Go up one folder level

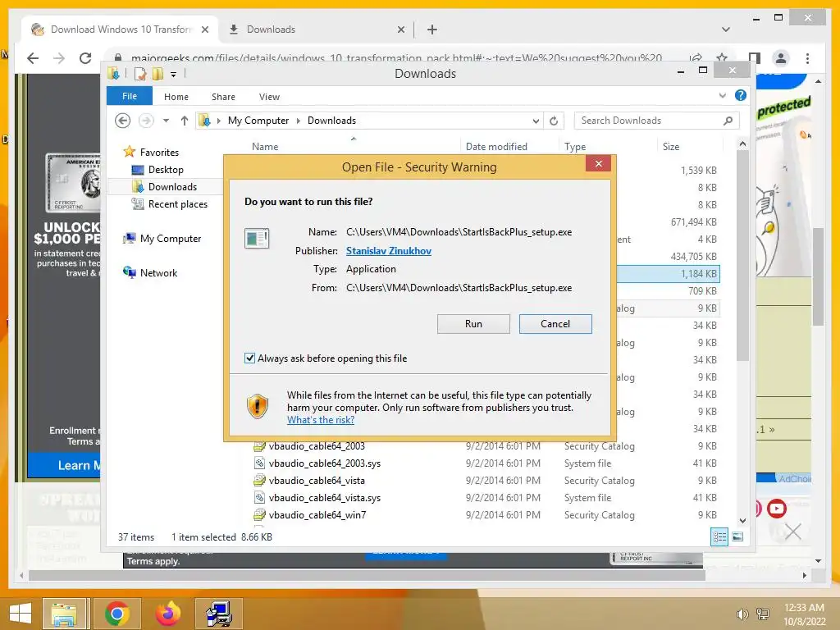click(x=185, y=121)
